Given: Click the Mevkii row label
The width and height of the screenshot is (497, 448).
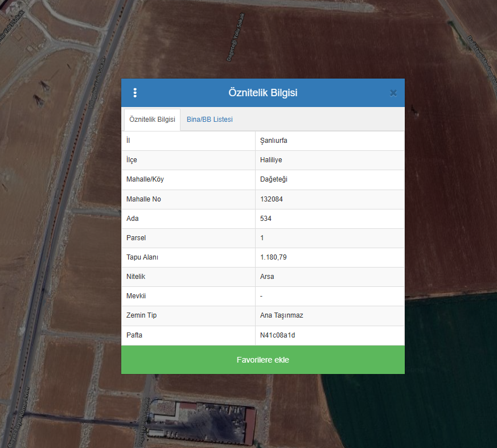Looking at the screenshot, I should 136,296.
